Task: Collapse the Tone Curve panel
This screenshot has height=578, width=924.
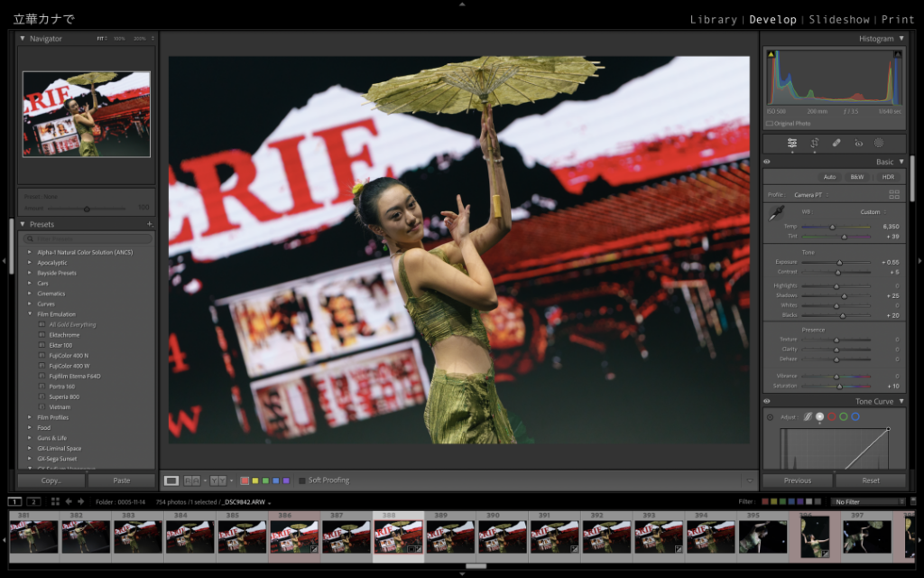Action: [x=901, y=401]
